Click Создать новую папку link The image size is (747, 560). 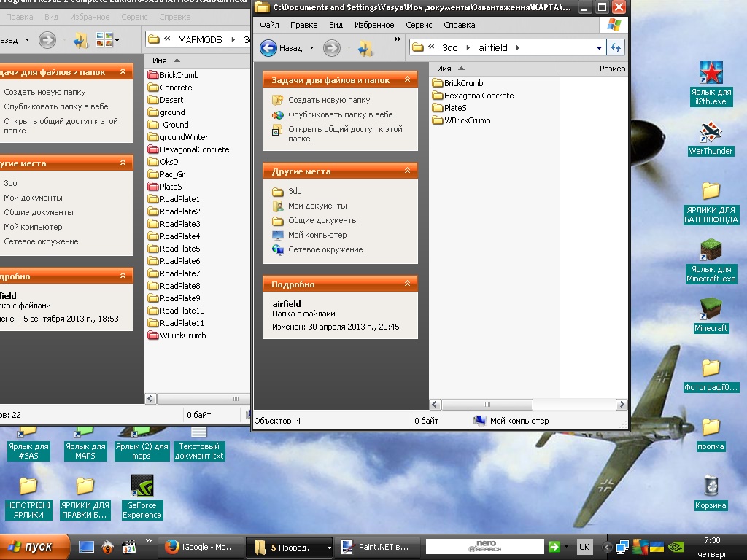point(328,100)
